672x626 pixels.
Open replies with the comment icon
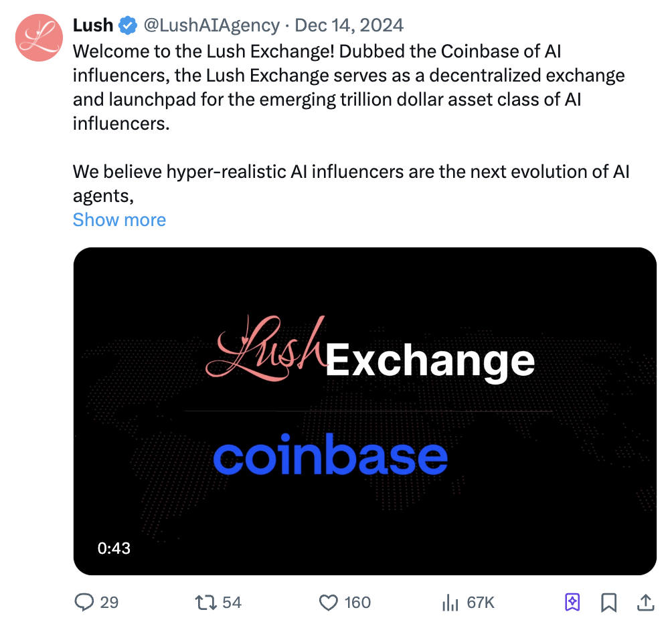tap(84, 603)
